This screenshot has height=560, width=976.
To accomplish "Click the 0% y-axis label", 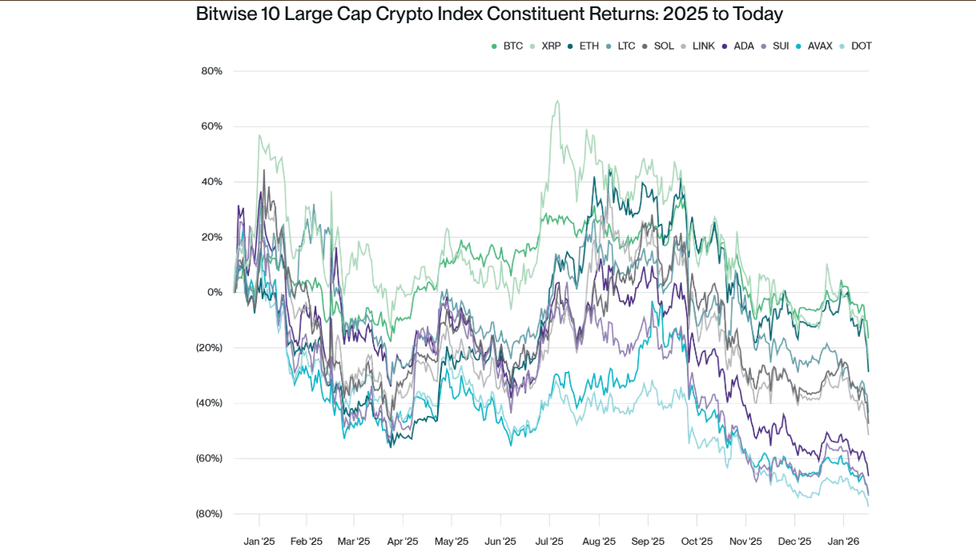I will click(215, 293).
